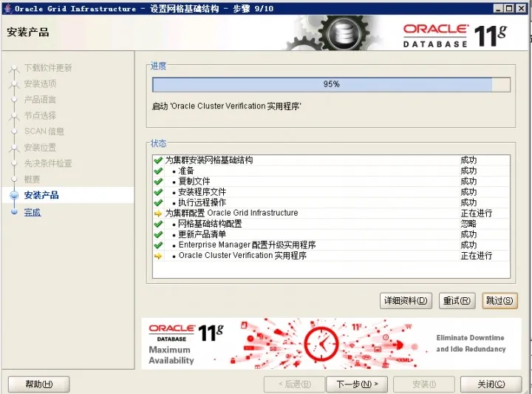532x394 pixels.
Task: Click the Oracle Database 11g header logo
Action: click(x=454, y=35)
